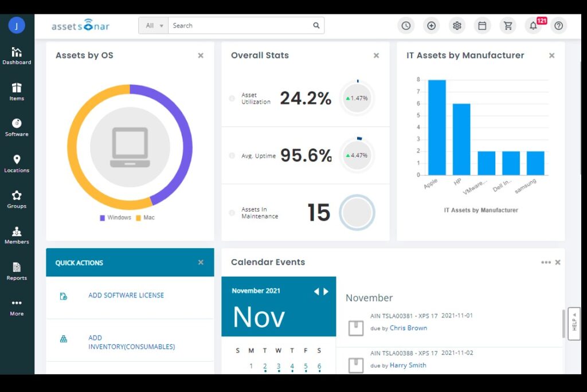Click the 95.6% Avg. Uptime value
Screen dimensions: 587x392
(306, 155)
